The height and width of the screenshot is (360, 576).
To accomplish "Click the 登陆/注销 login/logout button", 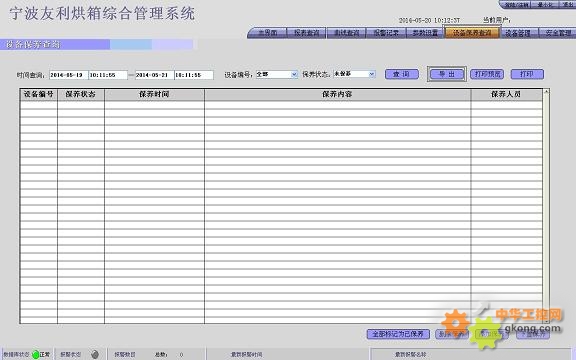I will coord(516,4).
